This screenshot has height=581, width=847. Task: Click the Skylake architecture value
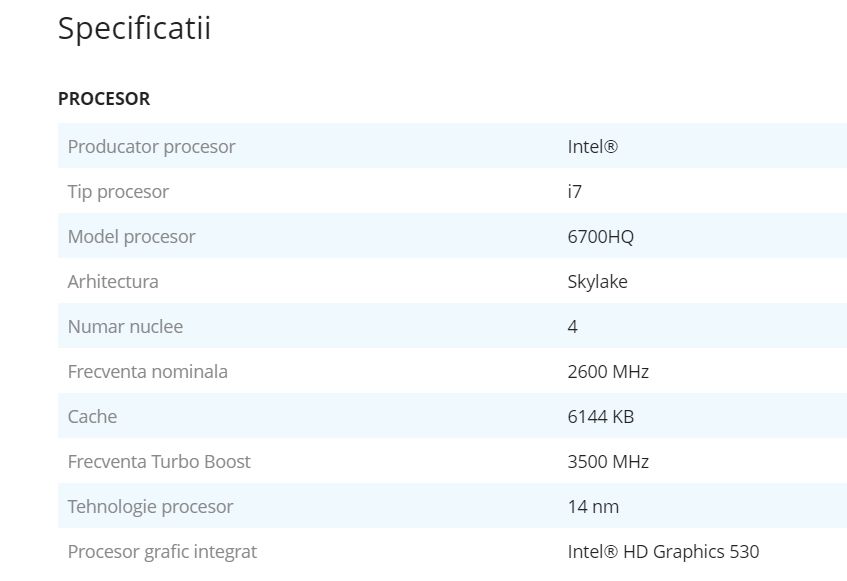pyautogui.click(x=597, y=282)
